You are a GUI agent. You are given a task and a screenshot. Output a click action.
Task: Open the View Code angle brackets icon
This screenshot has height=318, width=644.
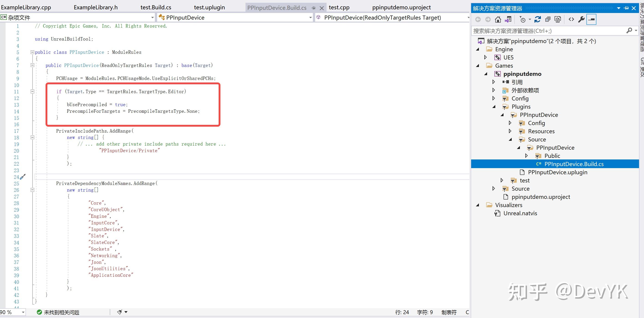571,19
